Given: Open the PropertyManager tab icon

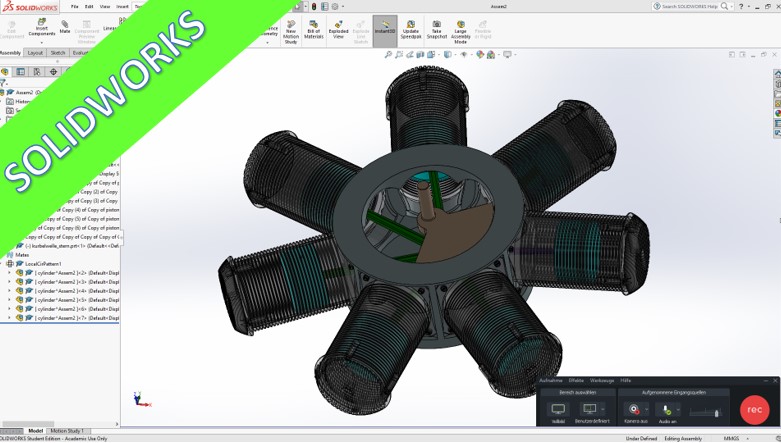Looking at the screenshot, I should (x=20, y=72).
